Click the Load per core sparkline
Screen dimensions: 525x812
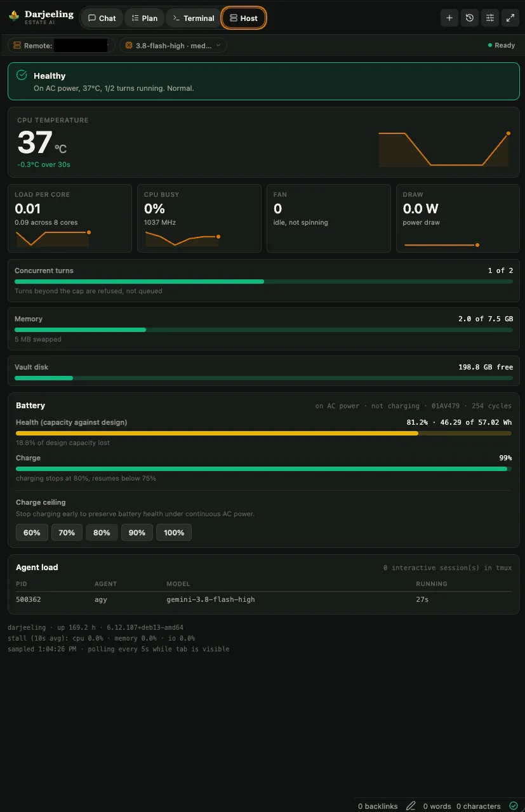pyautogui.click(x=53, y=239)
